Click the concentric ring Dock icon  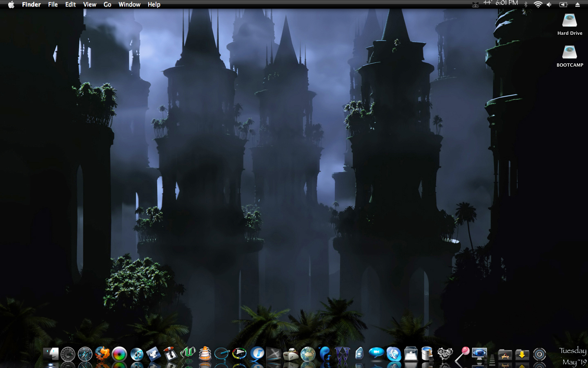pyautogui.click(x=539, y=355)
